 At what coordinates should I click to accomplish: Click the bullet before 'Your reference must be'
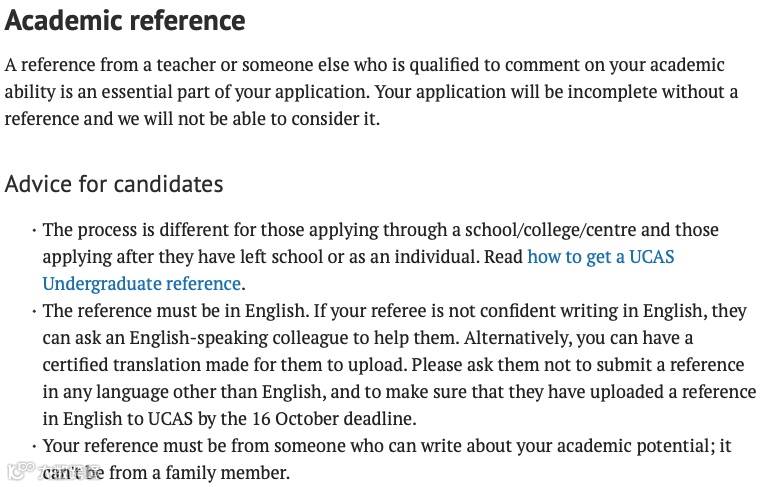point(34,446)
